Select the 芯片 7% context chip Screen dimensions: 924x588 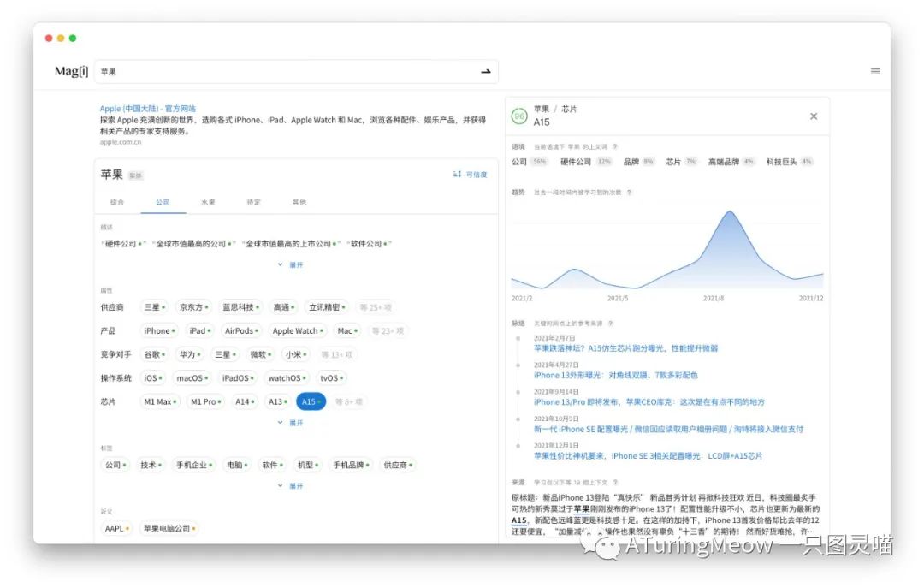click(681, 162)
